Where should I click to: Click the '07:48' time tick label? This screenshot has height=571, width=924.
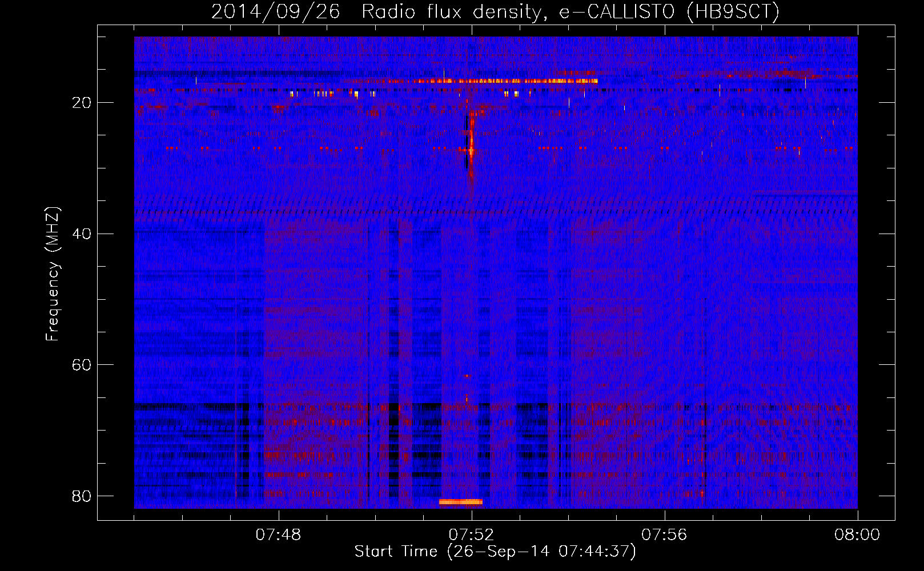click(278, 535)
